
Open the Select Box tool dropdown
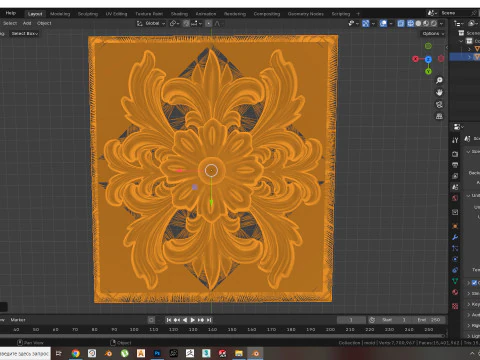[25, 33]
